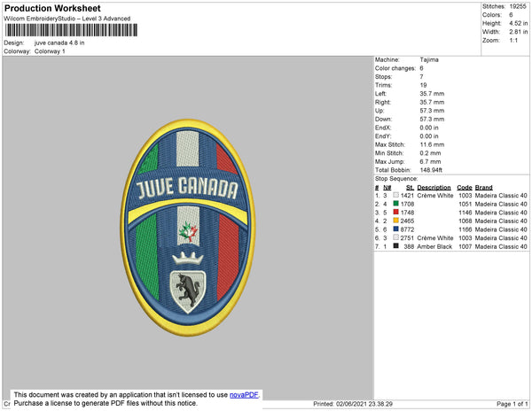This screenshot has width=532, height=411.
Task: Click the Stitches value 19255
Action: (x=518, y=6)
